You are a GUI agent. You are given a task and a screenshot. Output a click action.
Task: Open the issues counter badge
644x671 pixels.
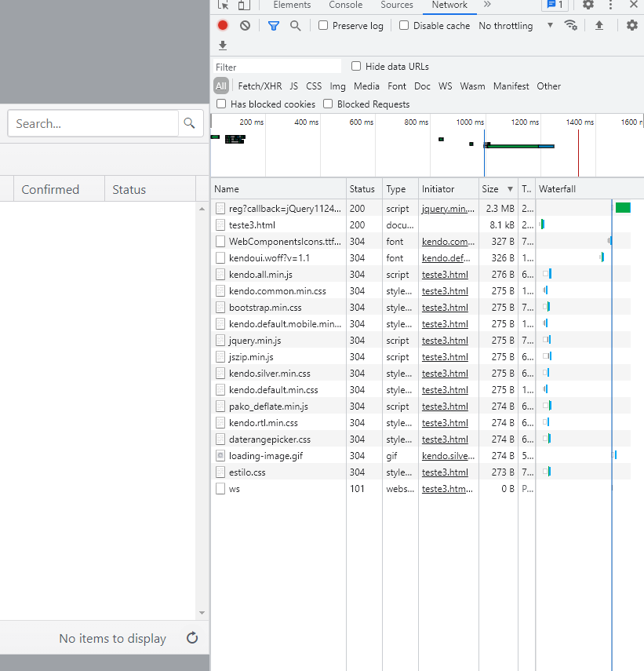pos(555,5)
